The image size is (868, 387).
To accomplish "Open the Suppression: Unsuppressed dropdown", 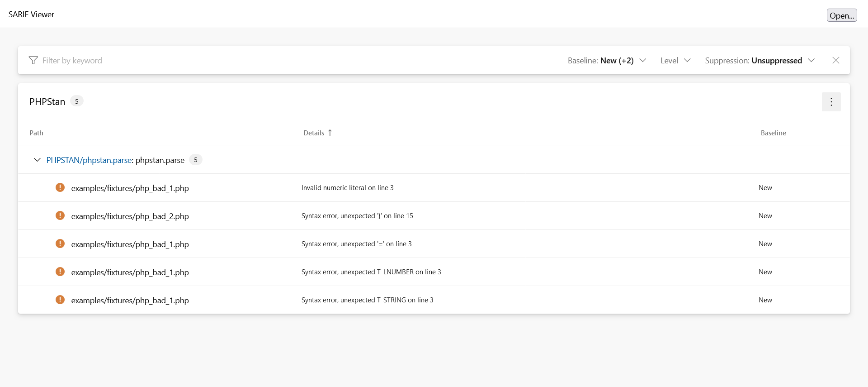I will point(759,60).
